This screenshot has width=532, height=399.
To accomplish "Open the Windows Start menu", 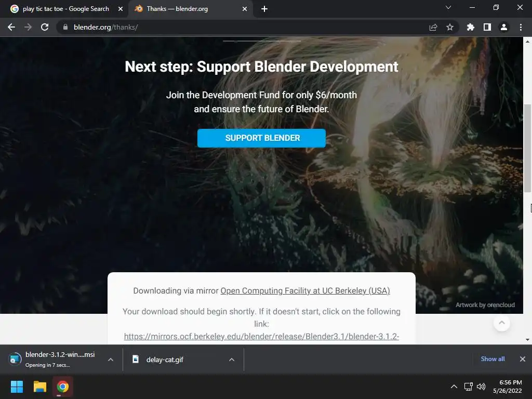I will (17, 387).
